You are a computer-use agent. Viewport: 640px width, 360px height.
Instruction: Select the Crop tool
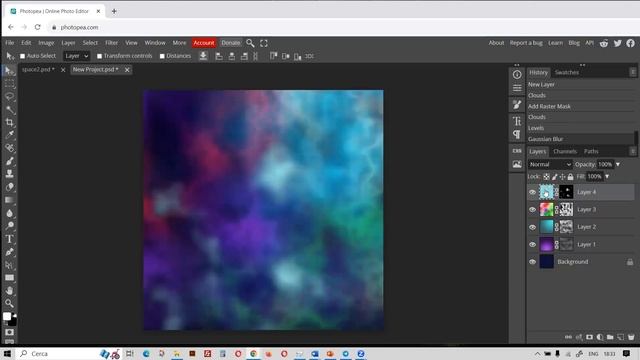pyautogui.click(x=9, y=122)
